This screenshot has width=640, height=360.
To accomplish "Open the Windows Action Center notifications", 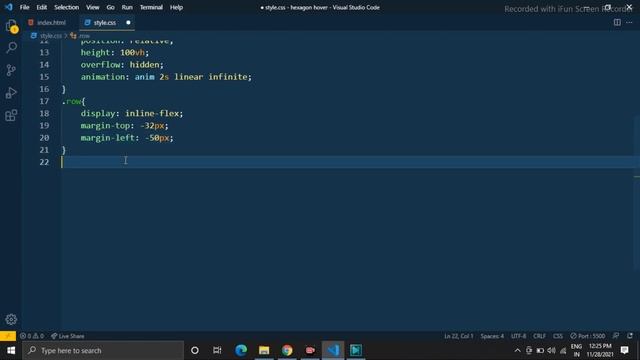I will [x=624, y=350].
